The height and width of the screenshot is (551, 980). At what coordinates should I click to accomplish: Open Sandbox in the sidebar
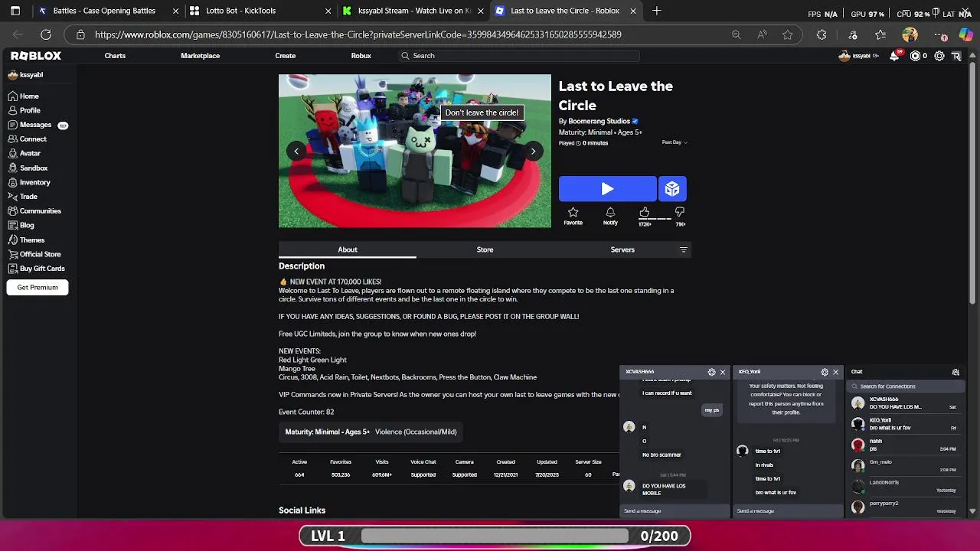click(28, 168)
